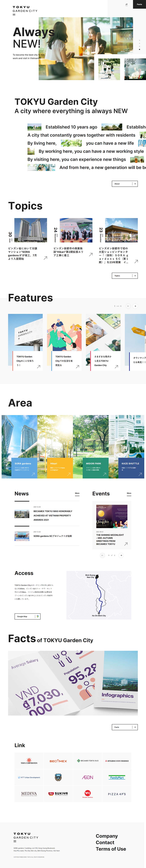Click the arrow on the first feature card
The height and width of the screenshot is (868, 146).
point(38,367)
